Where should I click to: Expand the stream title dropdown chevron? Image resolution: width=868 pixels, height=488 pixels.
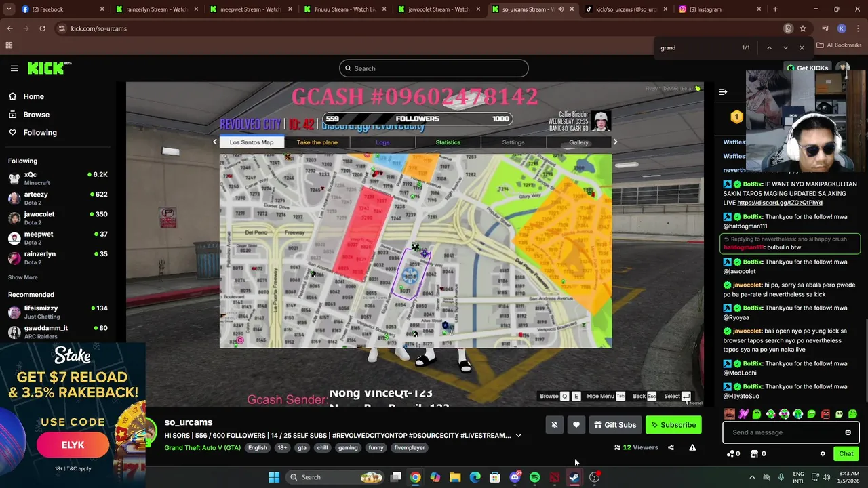coord(518,436)
